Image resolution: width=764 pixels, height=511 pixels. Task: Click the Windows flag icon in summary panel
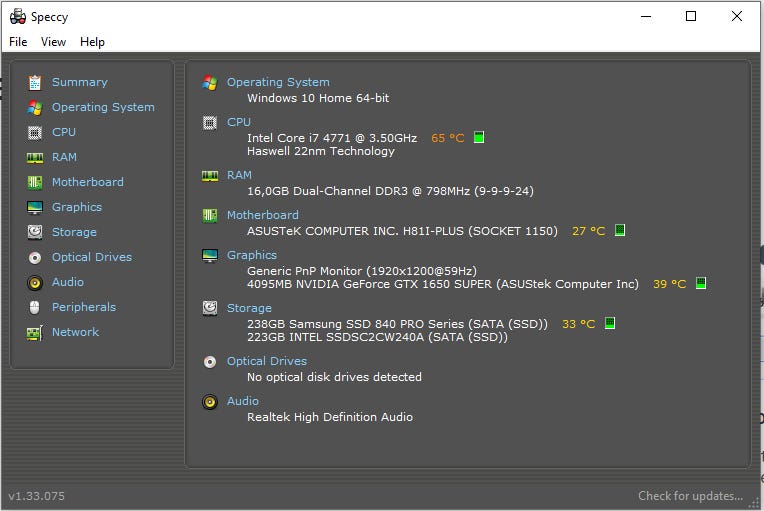(210, 83)
